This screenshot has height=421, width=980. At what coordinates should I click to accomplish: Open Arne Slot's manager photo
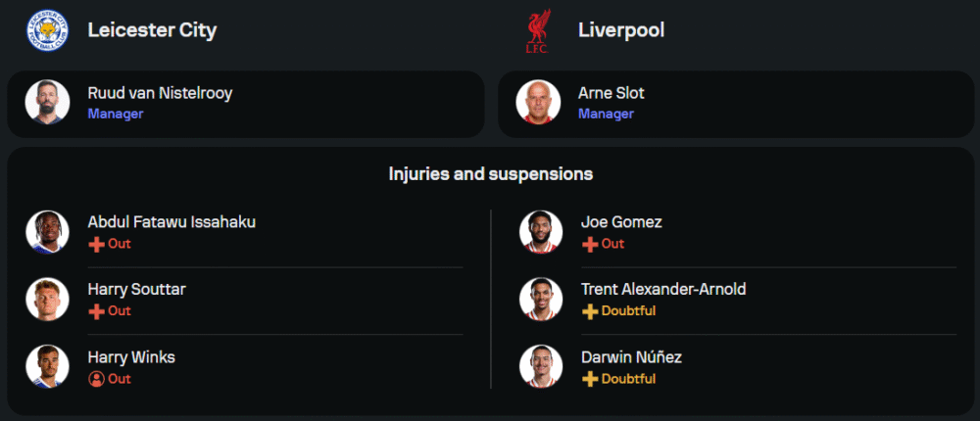(538, 103)
